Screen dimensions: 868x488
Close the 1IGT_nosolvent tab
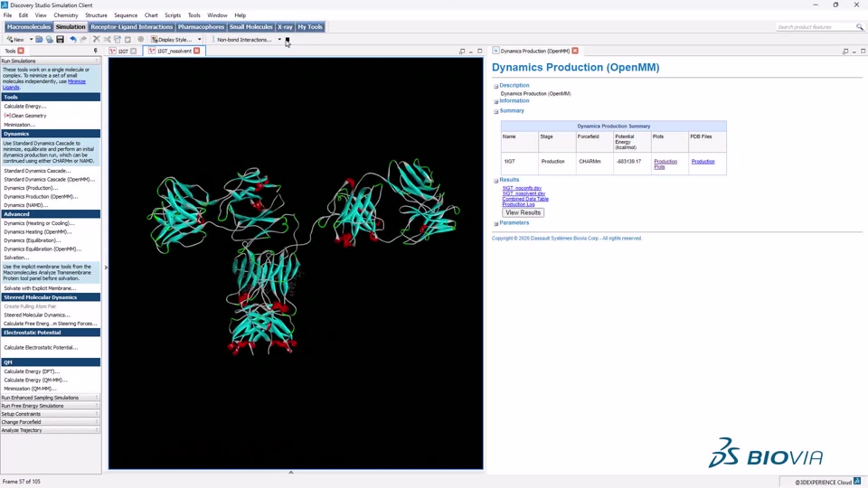196,51
